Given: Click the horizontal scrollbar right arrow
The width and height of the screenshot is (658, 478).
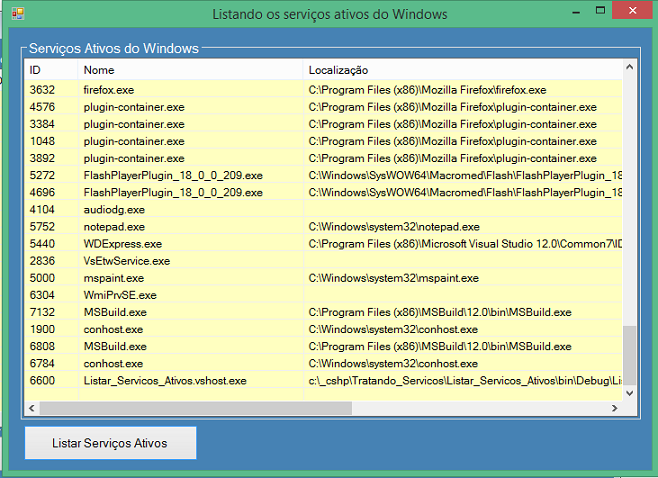Looking at the screenshot, I should (x=615, y=407).
